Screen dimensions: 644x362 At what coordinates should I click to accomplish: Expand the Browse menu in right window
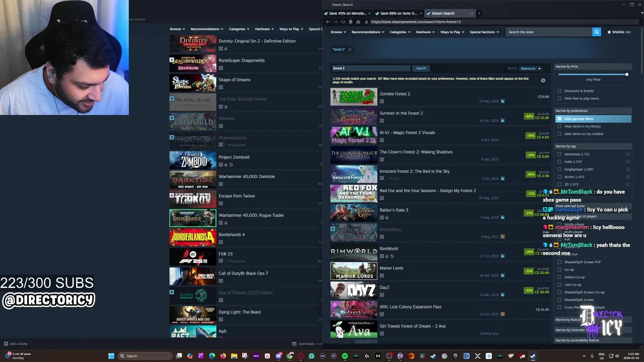[338, 32]
